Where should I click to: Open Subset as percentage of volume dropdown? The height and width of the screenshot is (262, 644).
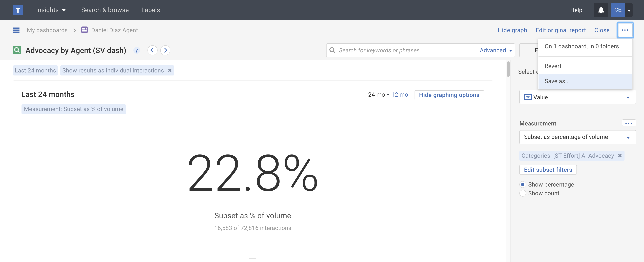coord(628,137)
